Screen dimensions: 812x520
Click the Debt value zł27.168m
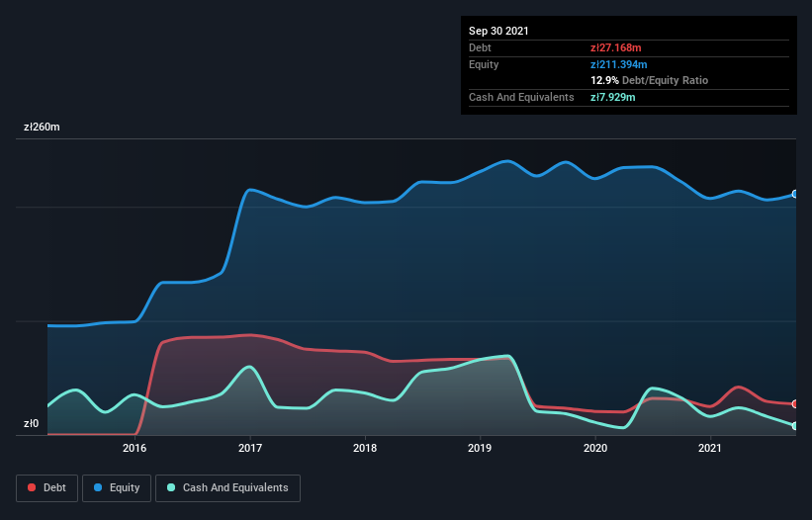[616, 47]
